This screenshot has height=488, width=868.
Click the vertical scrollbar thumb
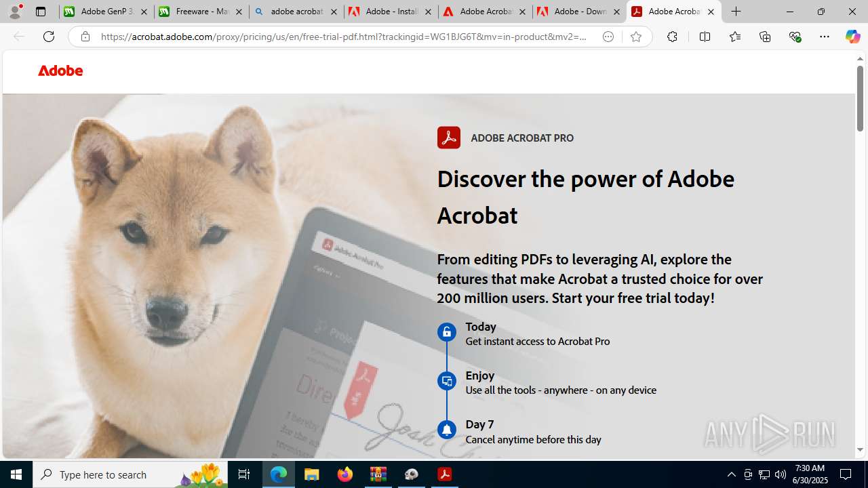coord(860,98)
